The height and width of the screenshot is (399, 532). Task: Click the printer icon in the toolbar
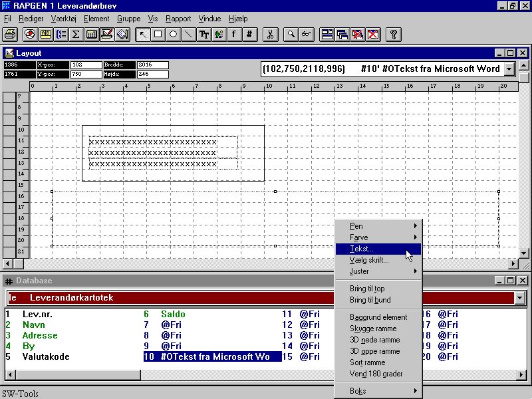10,34
